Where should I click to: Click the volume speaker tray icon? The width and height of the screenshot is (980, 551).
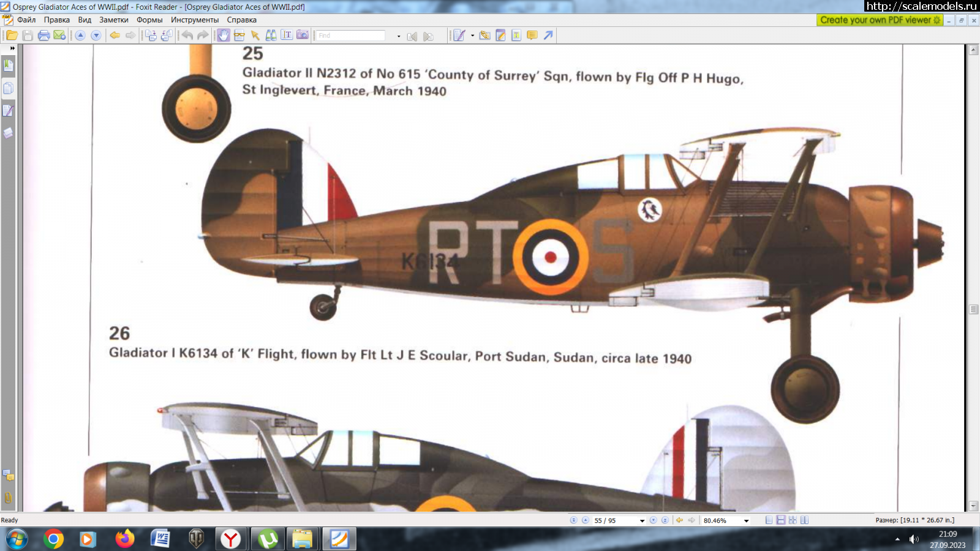coord(914,539)
